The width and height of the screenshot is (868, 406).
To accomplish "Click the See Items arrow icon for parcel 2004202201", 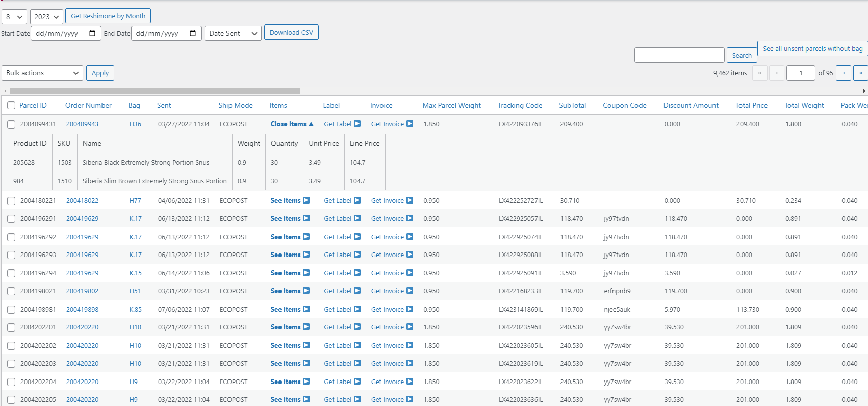I will (x=307, y=327).
